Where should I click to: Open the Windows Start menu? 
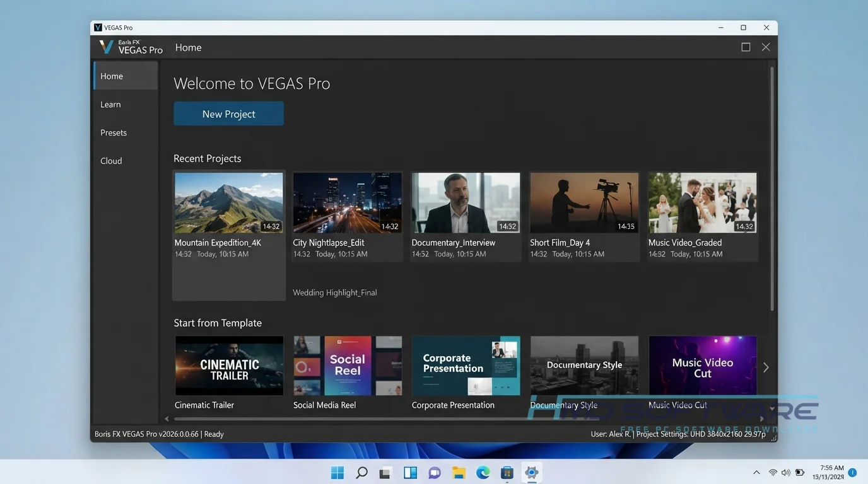tap(337, 473)
